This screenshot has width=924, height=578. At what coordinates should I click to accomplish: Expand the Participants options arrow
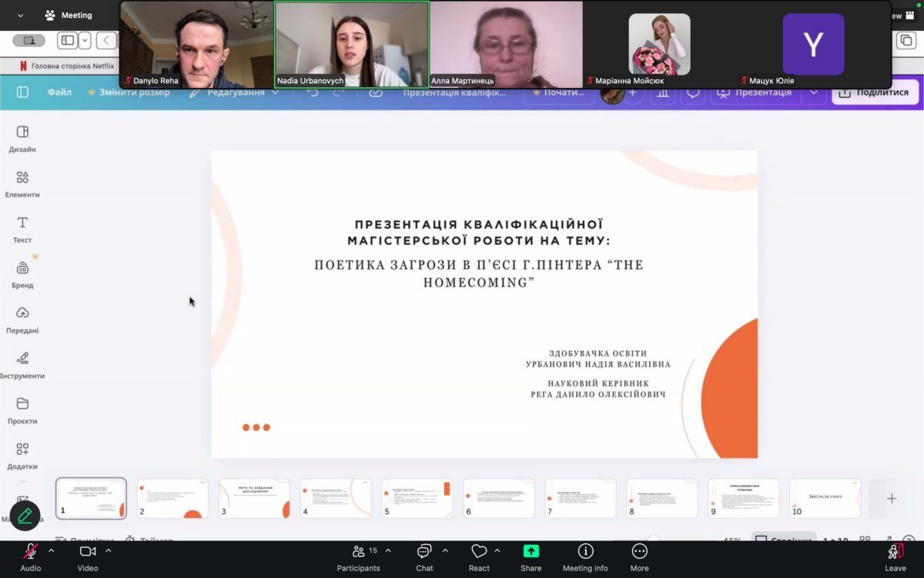388,551
